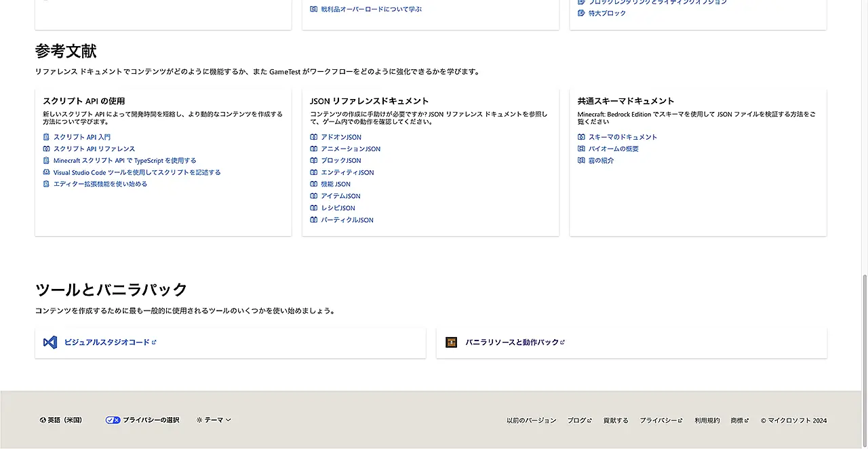The height and width of the screenshot is (449, 868).
Task: Toggle the プライバシーの選択 privacy switch
Action: 113,421
